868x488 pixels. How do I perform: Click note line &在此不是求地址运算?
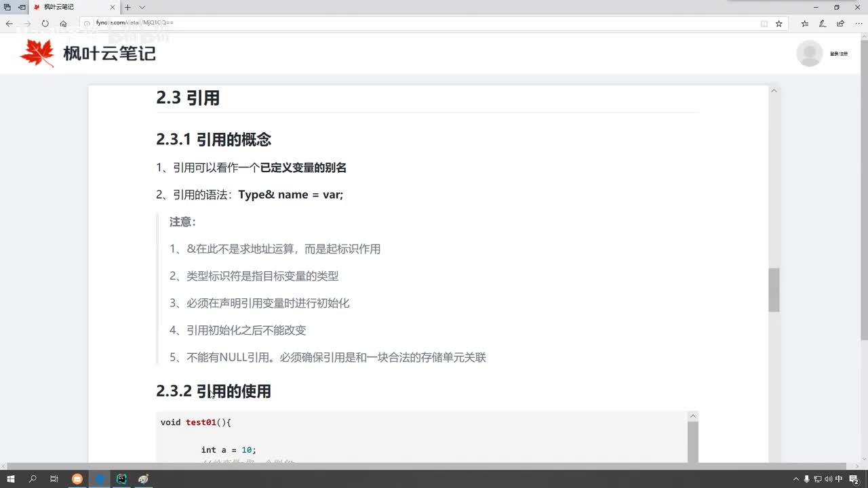coord(275,249)
